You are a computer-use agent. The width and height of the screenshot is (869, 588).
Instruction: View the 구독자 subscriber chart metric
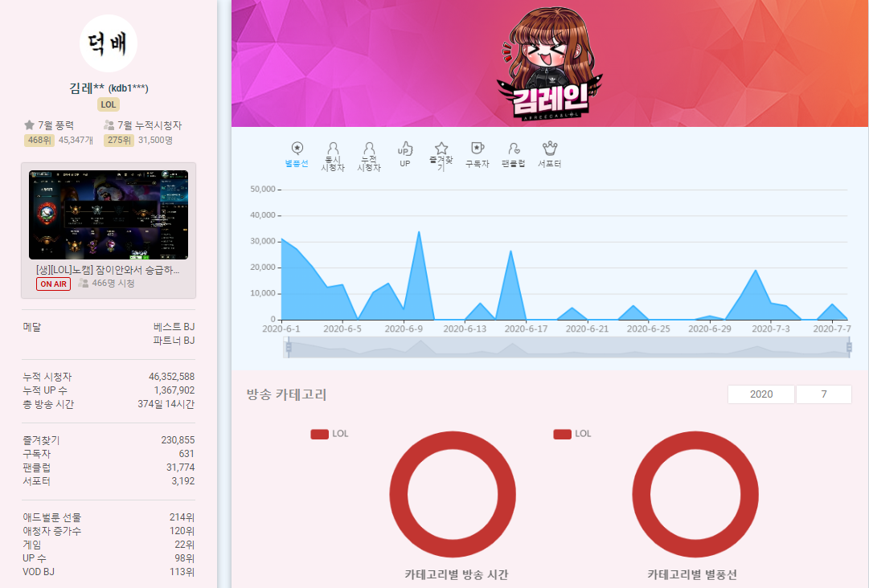click(x=478, y=154)
